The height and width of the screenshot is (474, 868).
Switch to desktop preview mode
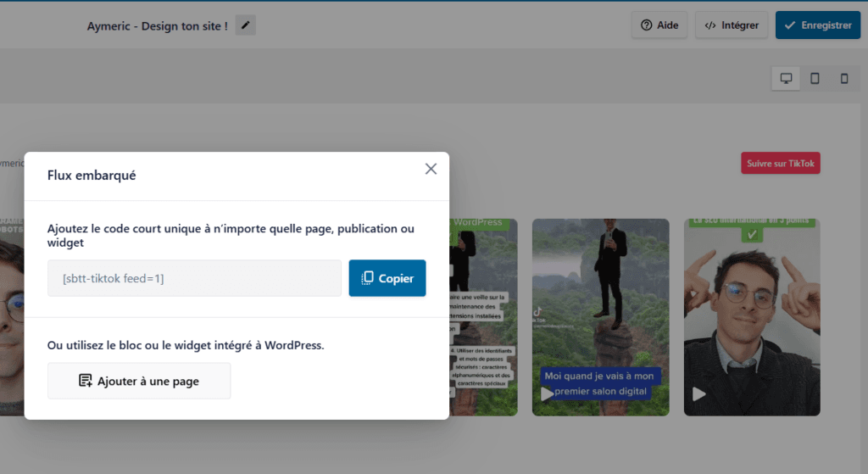[x=786, y=79]
